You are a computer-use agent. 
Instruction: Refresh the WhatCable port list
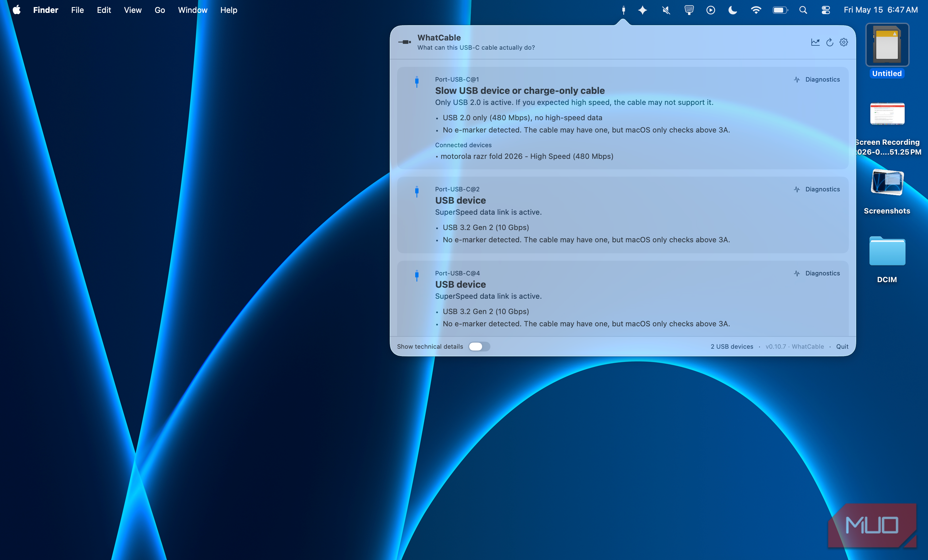(x=830, y=42)
